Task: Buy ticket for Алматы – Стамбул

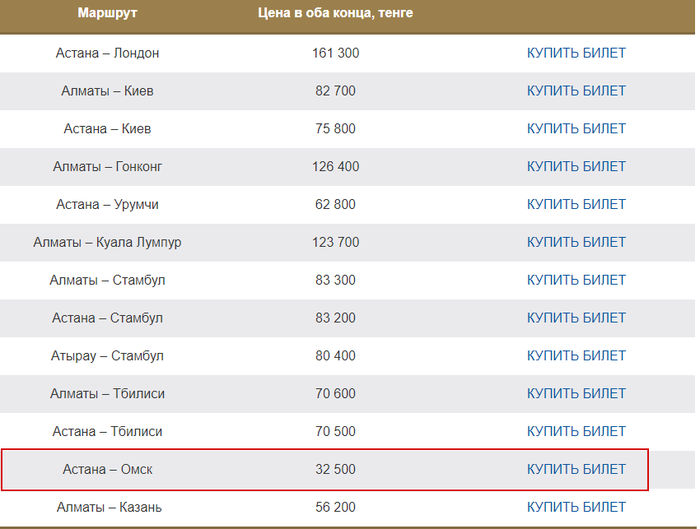Action: (x=576, y=280)
